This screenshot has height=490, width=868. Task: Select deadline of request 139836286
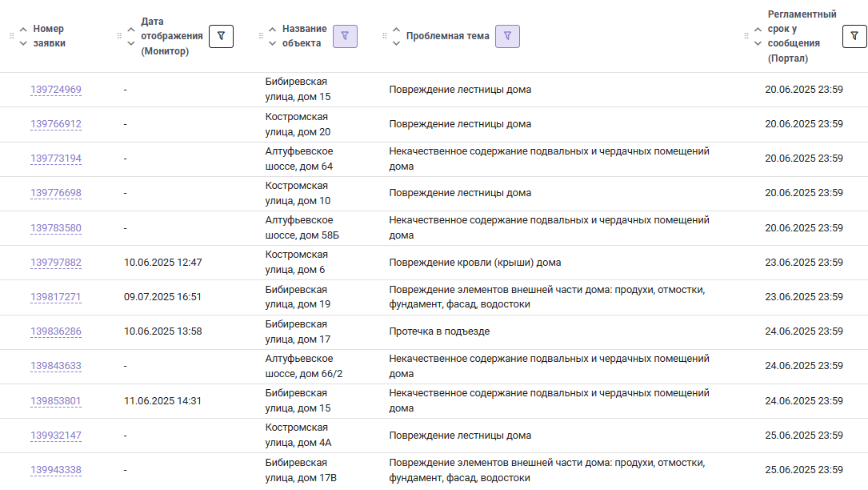point(804,331)
